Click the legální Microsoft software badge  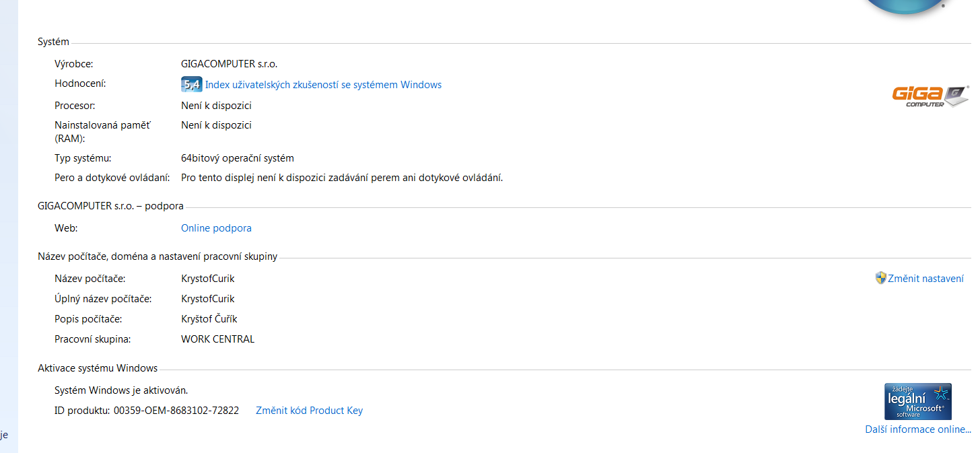coord(917,402)
